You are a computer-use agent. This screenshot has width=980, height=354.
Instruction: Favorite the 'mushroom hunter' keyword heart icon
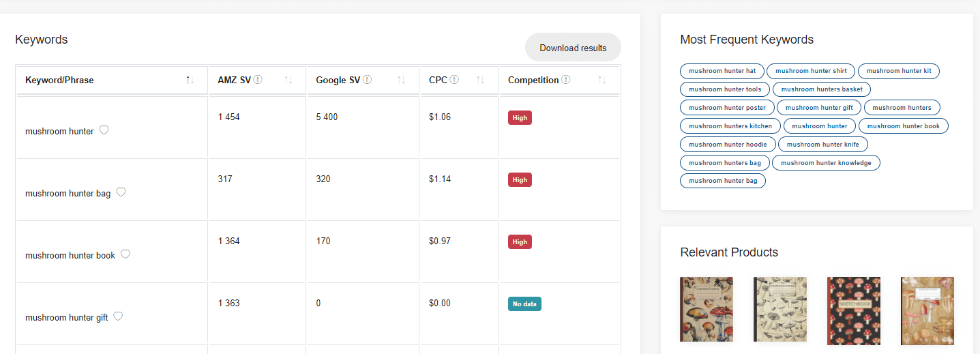point(104,130)
